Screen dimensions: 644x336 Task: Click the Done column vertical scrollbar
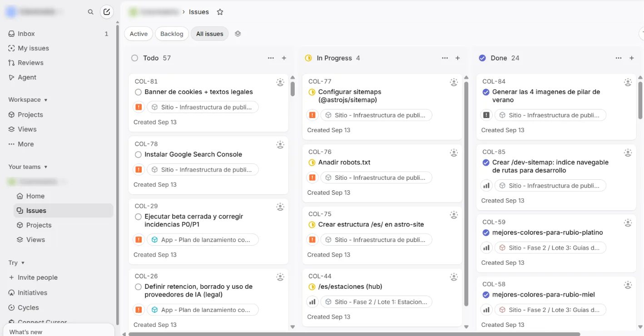(x=640, y=100)
